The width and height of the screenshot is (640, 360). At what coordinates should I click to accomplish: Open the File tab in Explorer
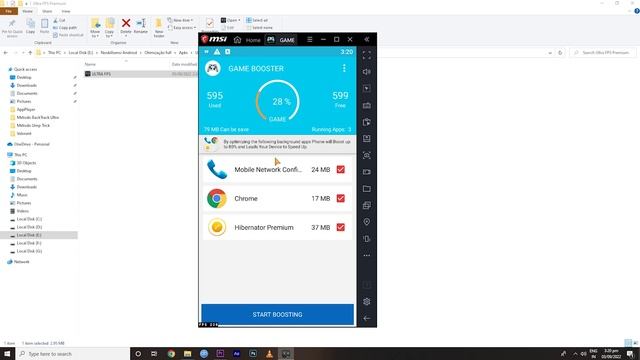pos(9,11)
